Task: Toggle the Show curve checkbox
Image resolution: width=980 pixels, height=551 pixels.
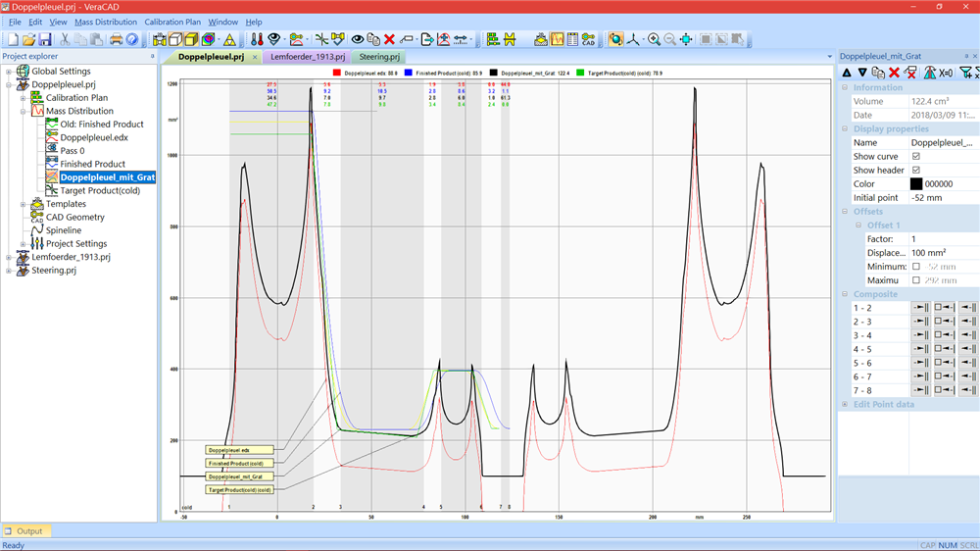Action: [x=916, y=157]
